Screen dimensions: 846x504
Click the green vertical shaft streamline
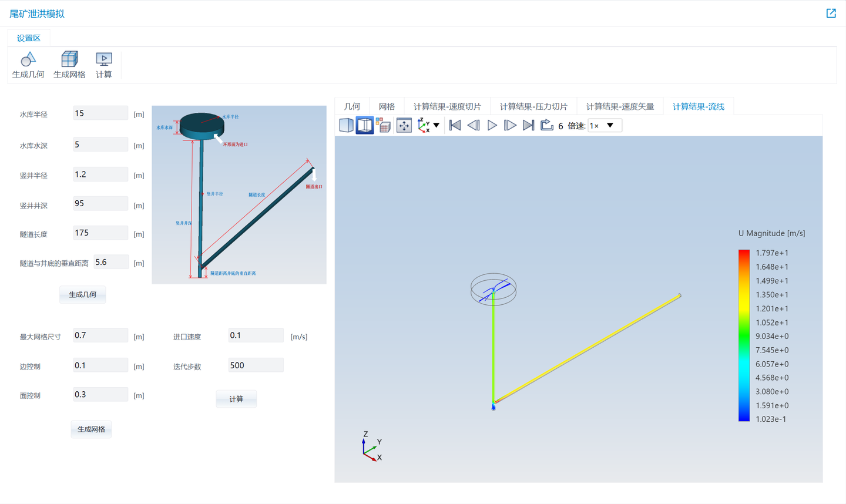point(493,347)
